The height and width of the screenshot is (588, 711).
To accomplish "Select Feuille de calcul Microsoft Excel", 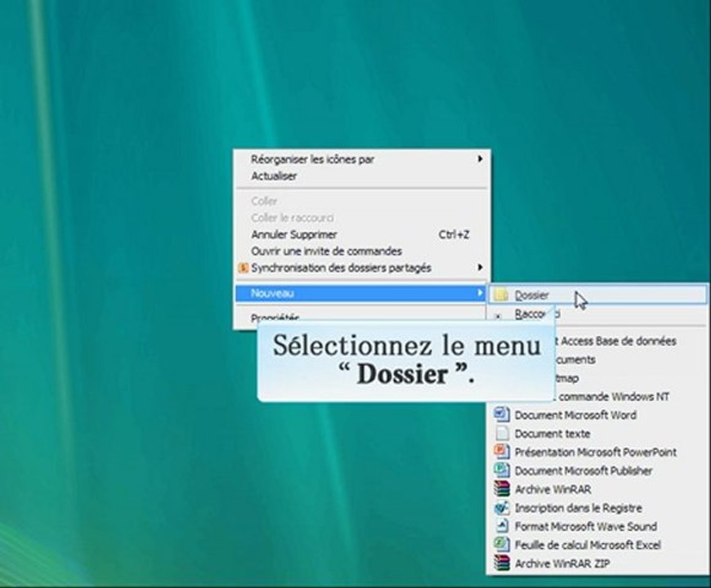I will point(597,545).
